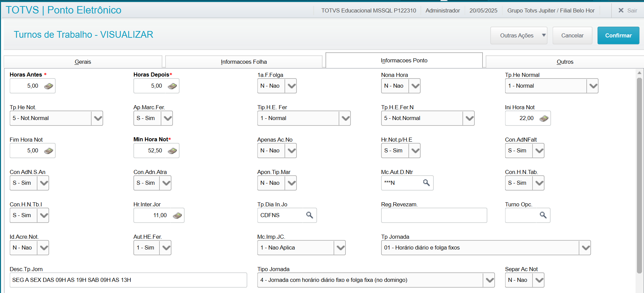Switch to the Gerais tab

pos(83,62)
